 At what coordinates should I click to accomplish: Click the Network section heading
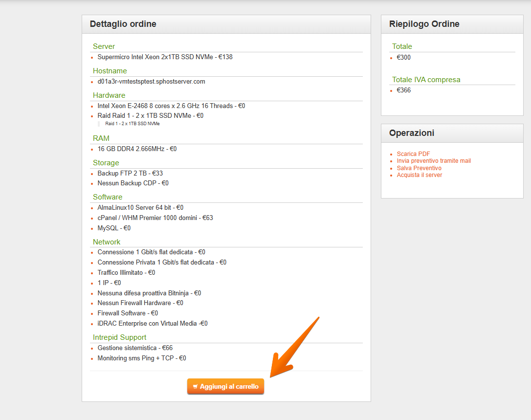tap(107, 242)
